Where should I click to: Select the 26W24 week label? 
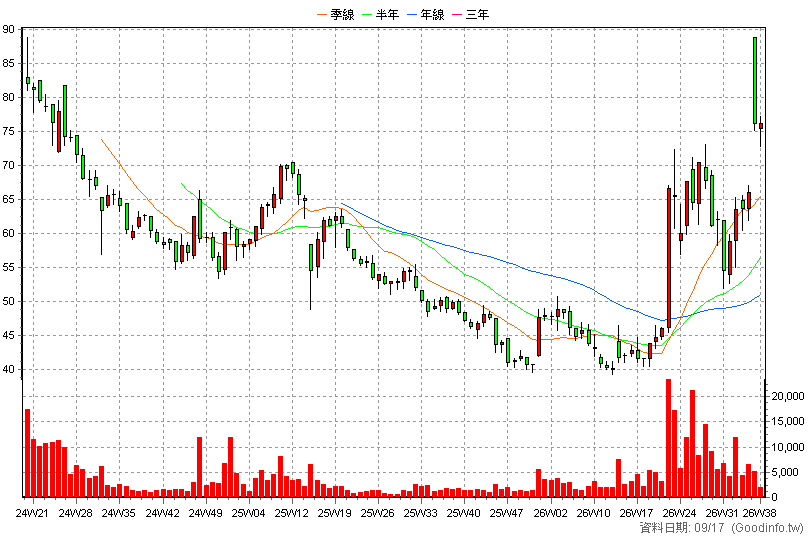(x=680, y=513)
